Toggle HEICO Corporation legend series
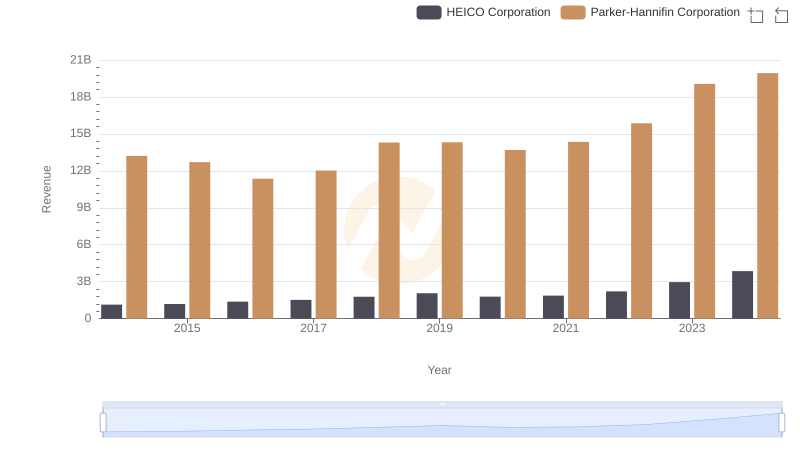 483,12
